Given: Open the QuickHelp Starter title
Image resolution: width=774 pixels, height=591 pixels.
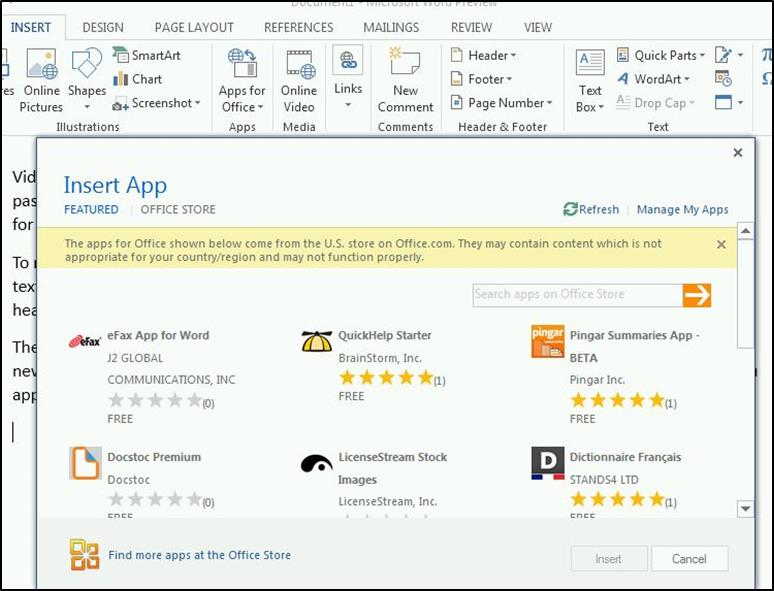Looking at the screenshot, I should [385, 335].
